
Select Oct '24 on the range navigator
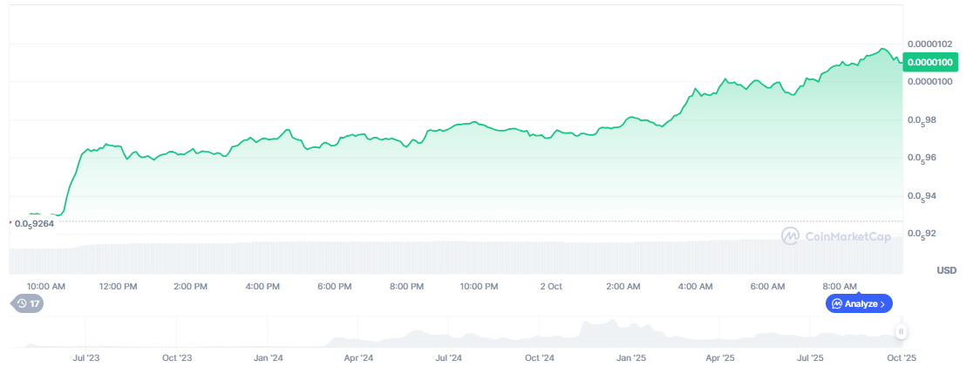click(x=540, y=358)
